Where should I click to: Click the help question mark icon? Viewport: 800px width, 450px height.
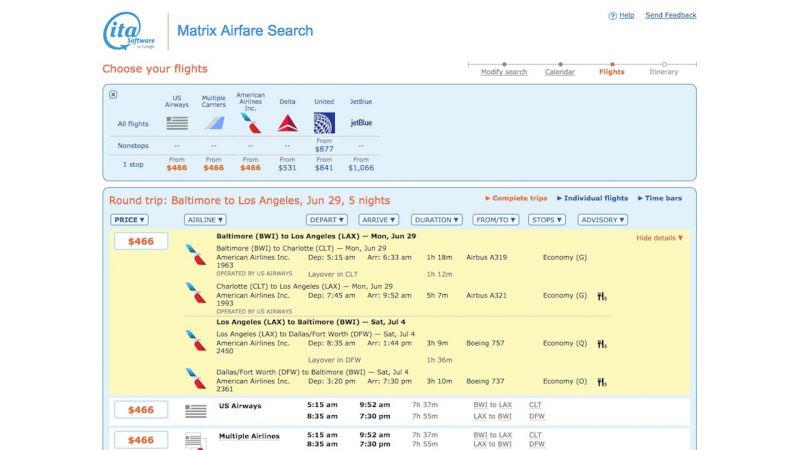click(x=612, y=16)
